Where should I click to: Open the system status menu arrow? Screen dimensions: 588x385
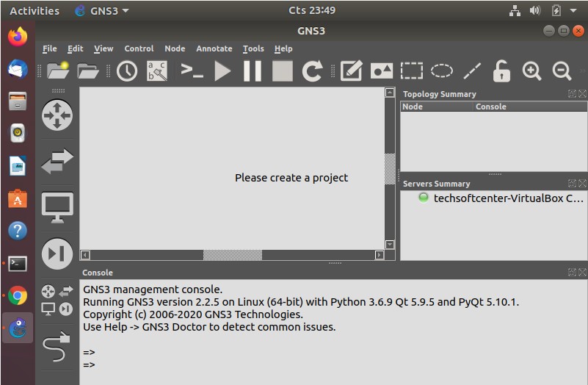pyautogui.click(x=573, y=10)
